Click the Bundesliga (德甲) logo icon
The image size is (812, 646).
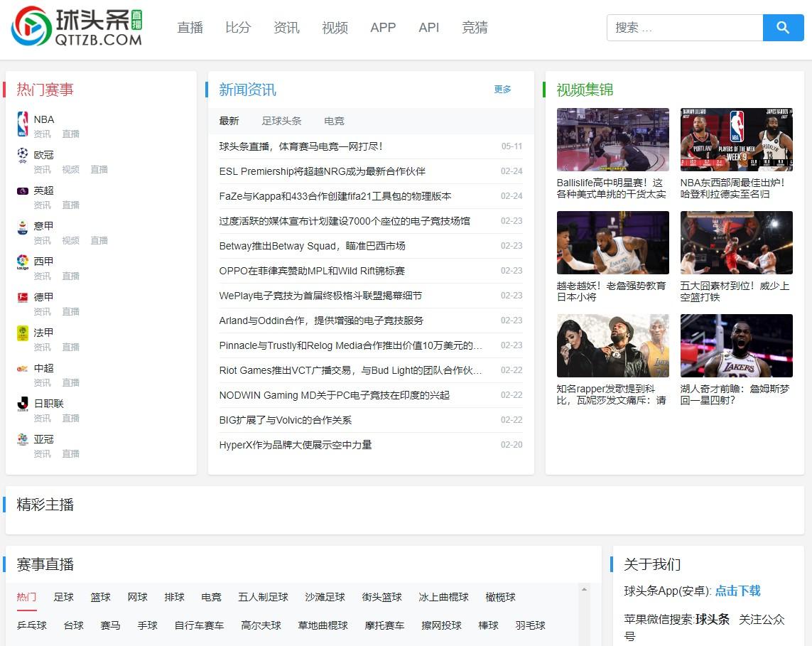point(23,297)
